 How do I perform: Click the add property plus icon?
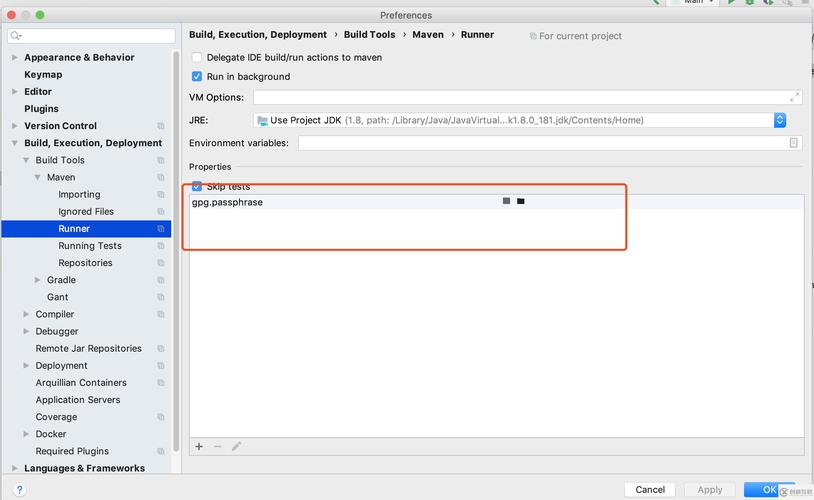coord(199,447)
